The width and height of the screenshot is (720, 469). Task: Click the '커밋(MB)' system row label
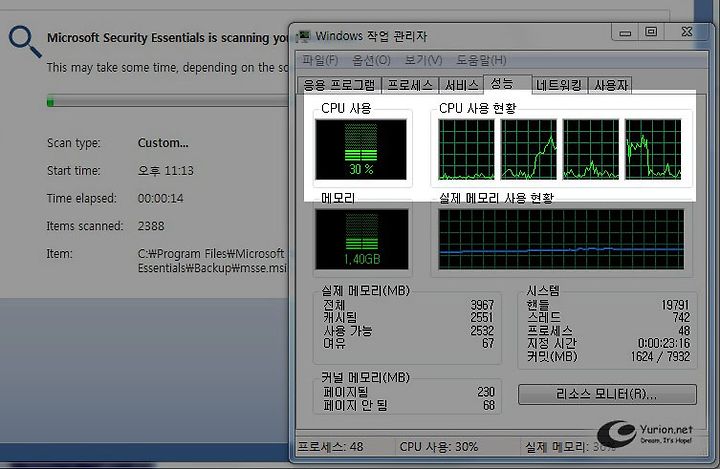pos(552,356)
